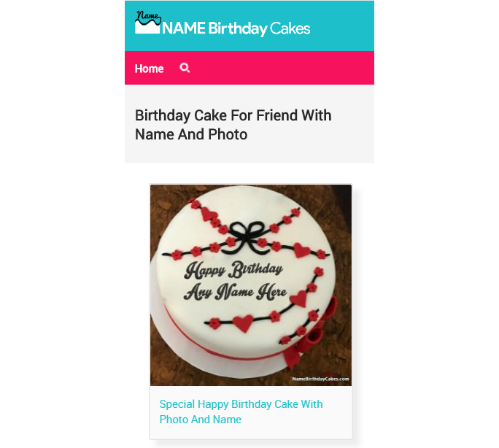The image size is (499, 448).
Task: Click empty area of pink navigation bar
Action: [280, 68]
